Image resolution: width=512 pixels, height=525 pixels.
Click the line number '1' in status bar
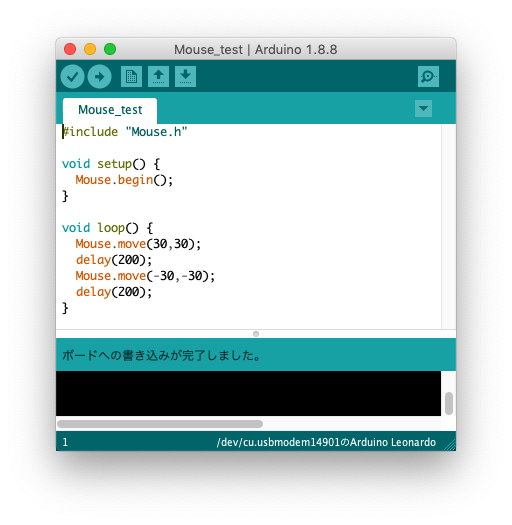[65, 442]
